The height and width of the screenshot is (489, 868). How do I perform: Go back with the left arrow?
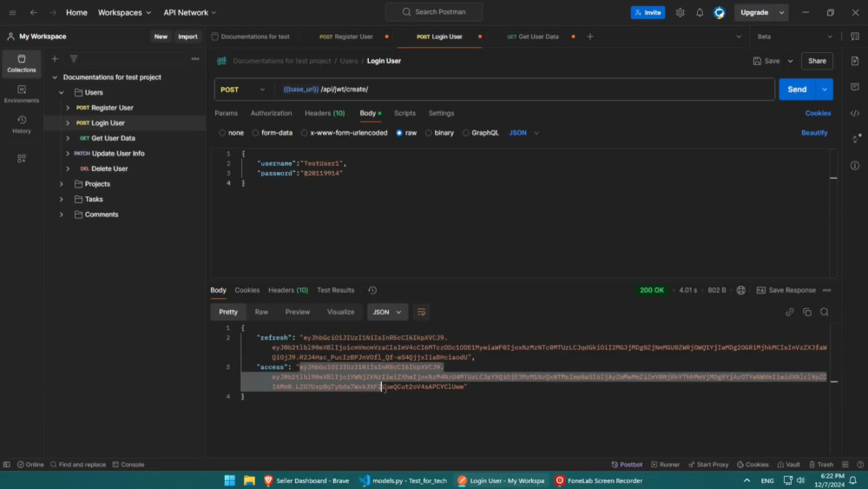point(33,12)
